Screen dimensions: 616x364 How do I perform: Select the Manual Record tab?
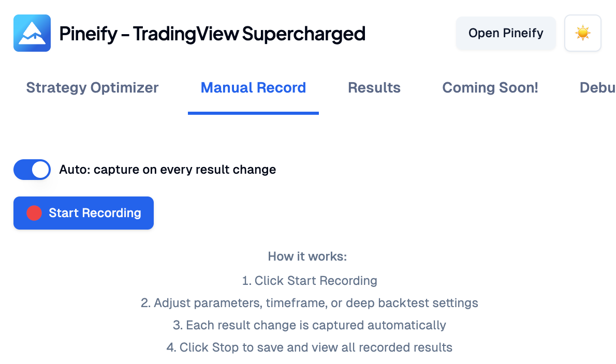coord(253,87)
